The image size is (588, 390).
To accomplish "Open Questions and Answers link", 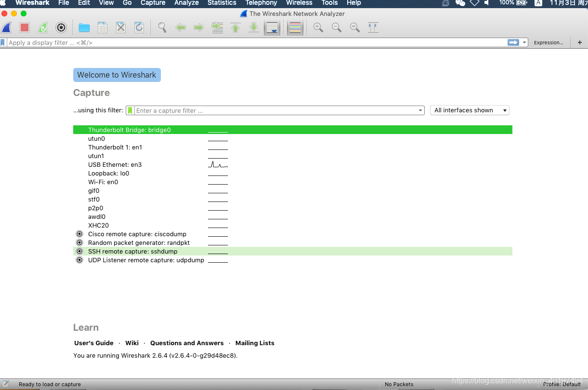I will coord(187,343).
